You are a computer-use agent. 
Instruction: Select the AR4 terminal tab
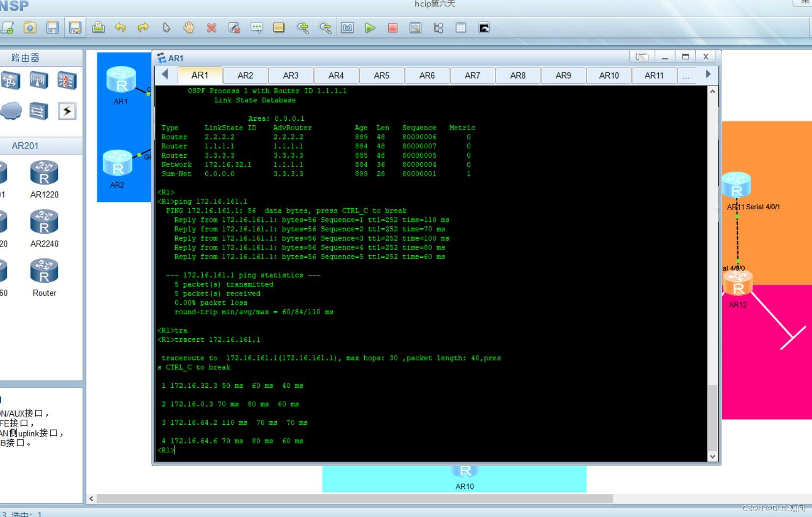336,76
